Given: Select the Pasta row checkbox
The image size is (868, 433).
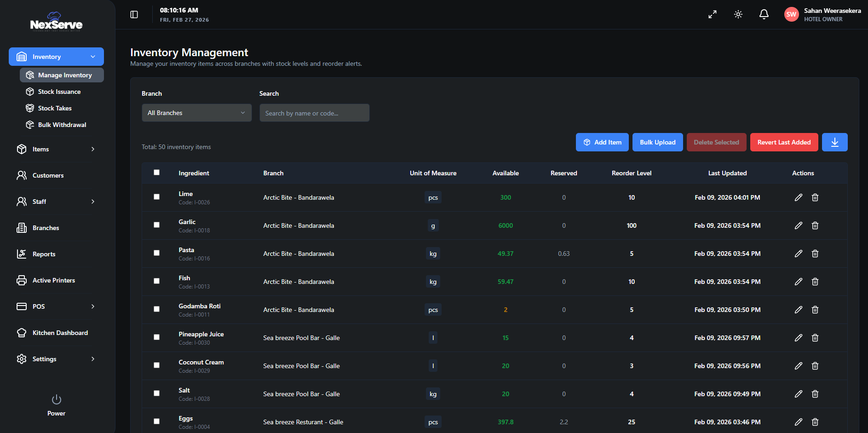Looking at the screenshot, I should pos(156,253).
